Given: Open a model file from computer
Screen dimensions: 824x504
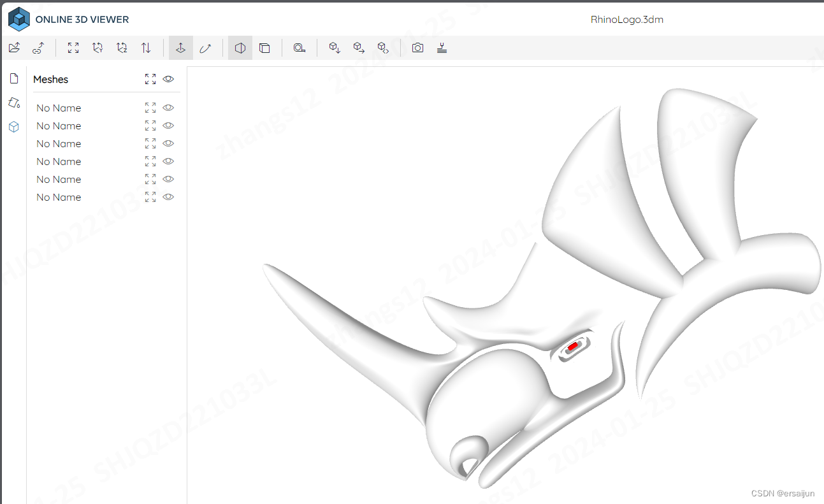Looking at the screenshot, I should click(13, 47).
